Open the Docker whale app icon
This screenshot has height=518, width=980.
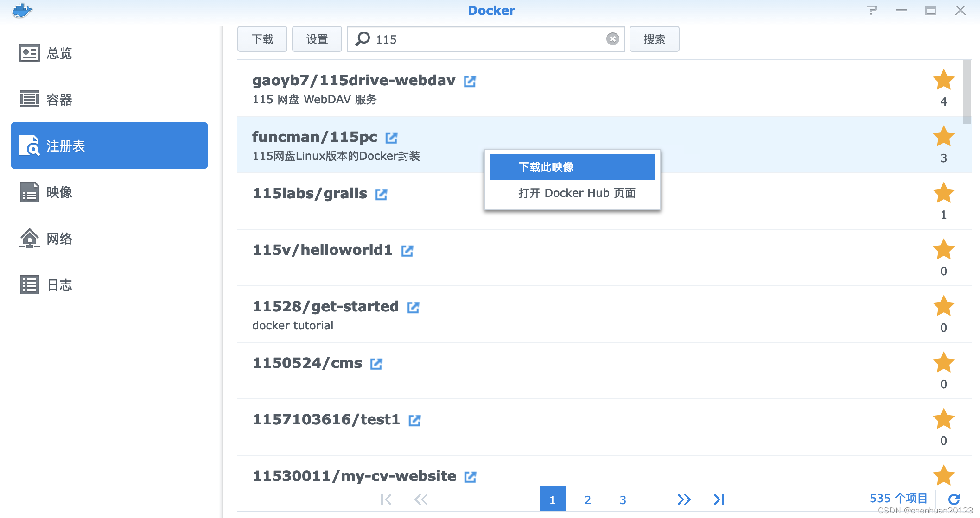[22, 10]
